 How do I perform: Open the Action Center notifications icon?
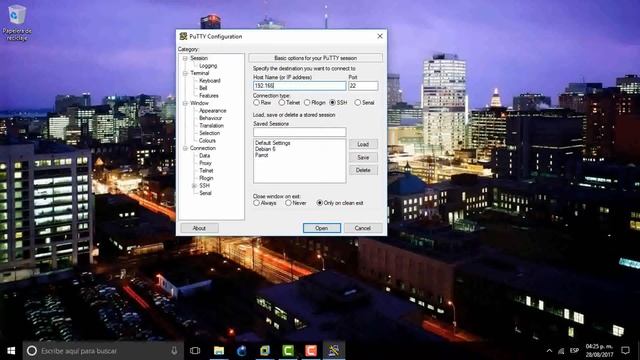[625, 351]
